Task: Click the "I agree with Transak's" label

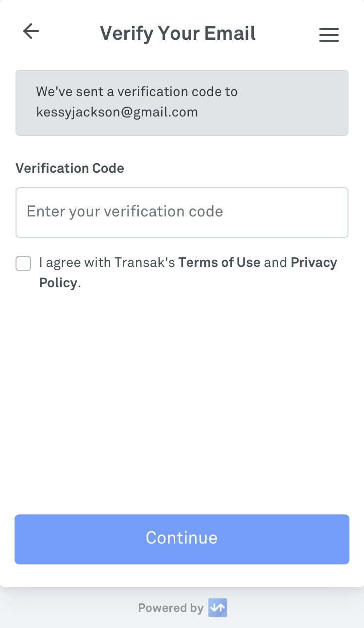Action: (x=107, y=263)
